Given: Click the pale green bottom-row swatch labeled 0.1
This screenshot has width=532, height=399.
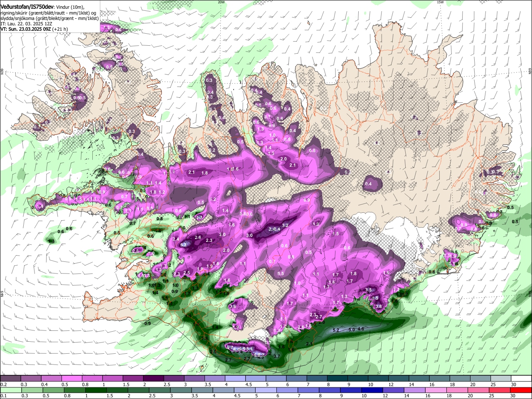Looking at the screenshot, I should click(x=10, y=390).
